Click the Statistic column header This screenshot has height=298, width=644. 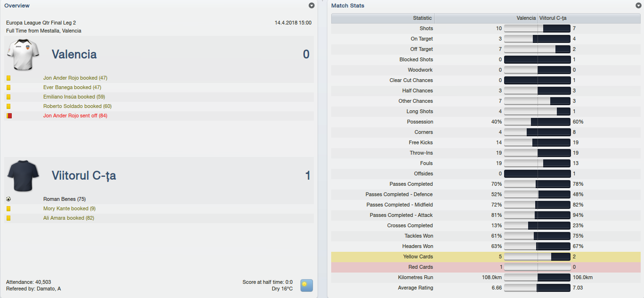(422, 18)
